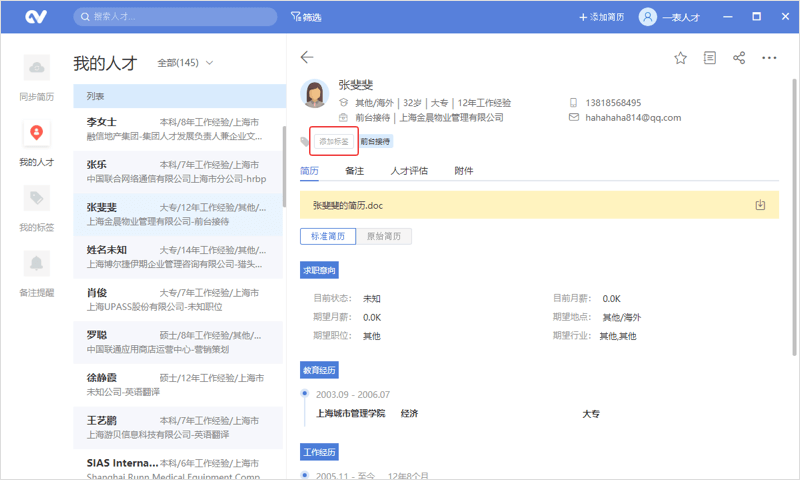Screen dimensions: 800x480
Task: Click the 添加简历 button
Action: pyautogui.click(x=602, y=17)
